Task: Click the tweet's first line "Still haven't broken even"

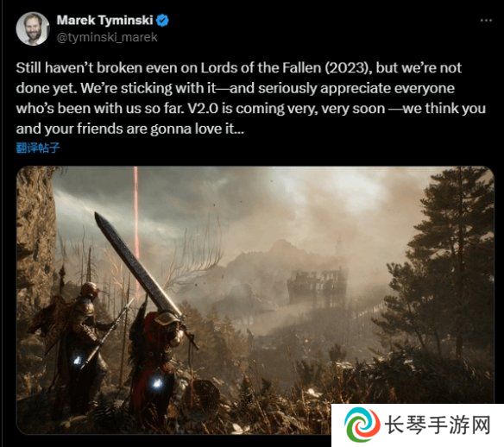Action: pyautogui.click(x=97, y=68)
